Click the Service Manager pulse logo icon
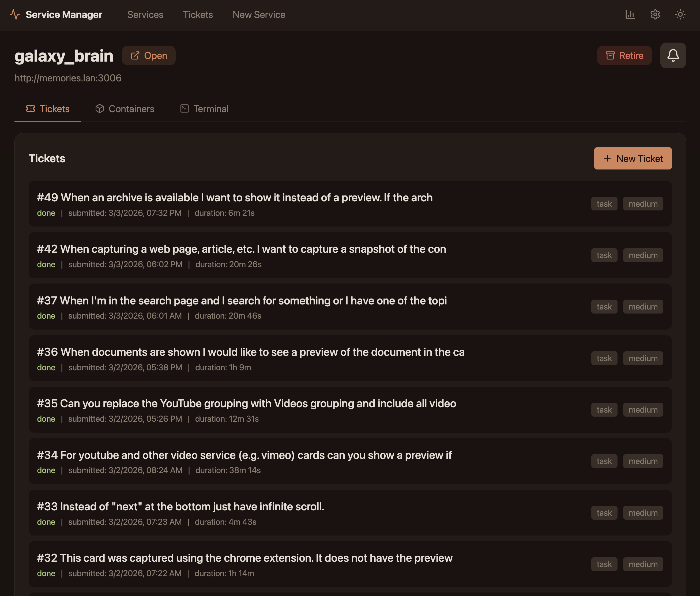Screen dimensions: 700x596 click(14, 14)
